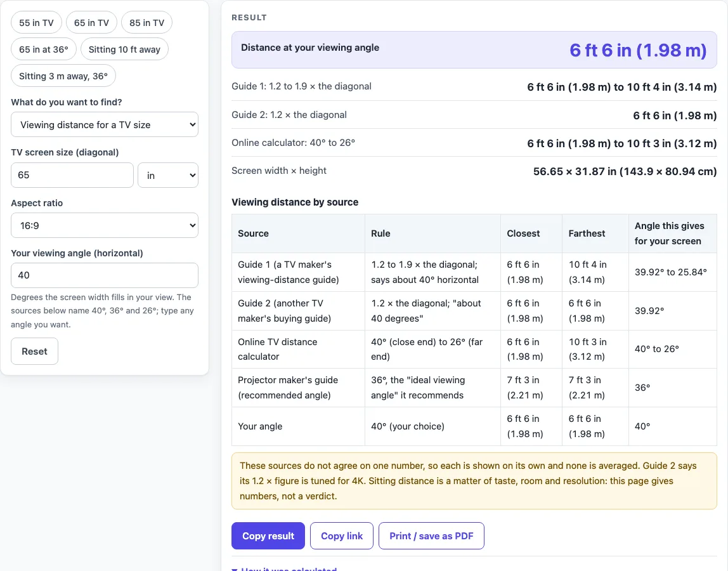Focus the TV screen size diagonal field
The image size is (728, 571).
(x=72, y=175)
